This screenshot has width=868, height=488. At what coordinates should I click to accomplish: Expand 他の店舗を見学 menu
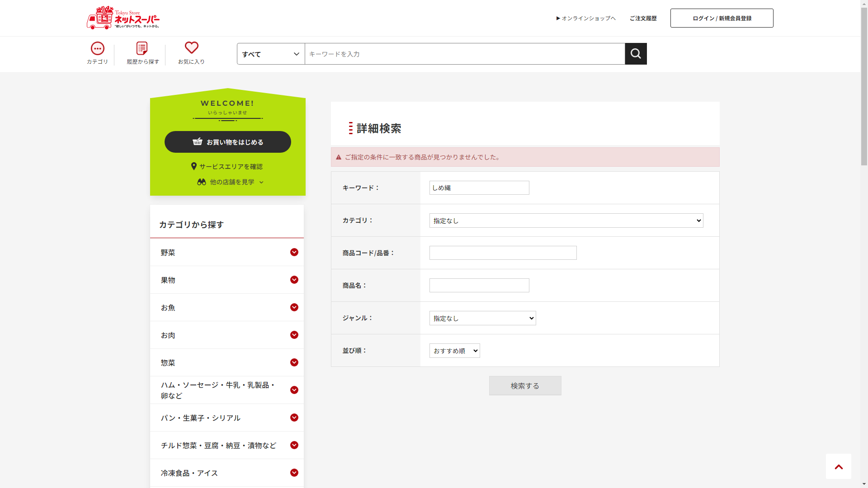(231, 182)
